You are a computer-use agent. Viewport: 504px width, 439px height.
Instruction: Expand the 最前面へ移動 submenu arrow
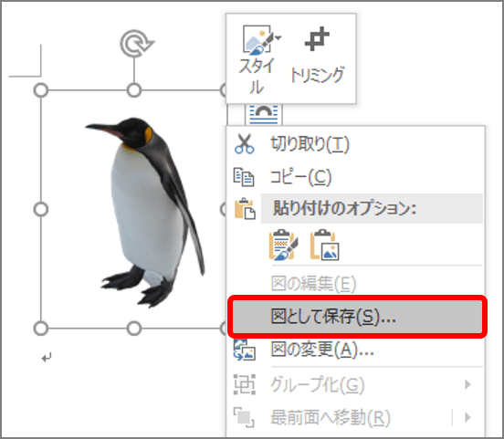click(467, 417)
